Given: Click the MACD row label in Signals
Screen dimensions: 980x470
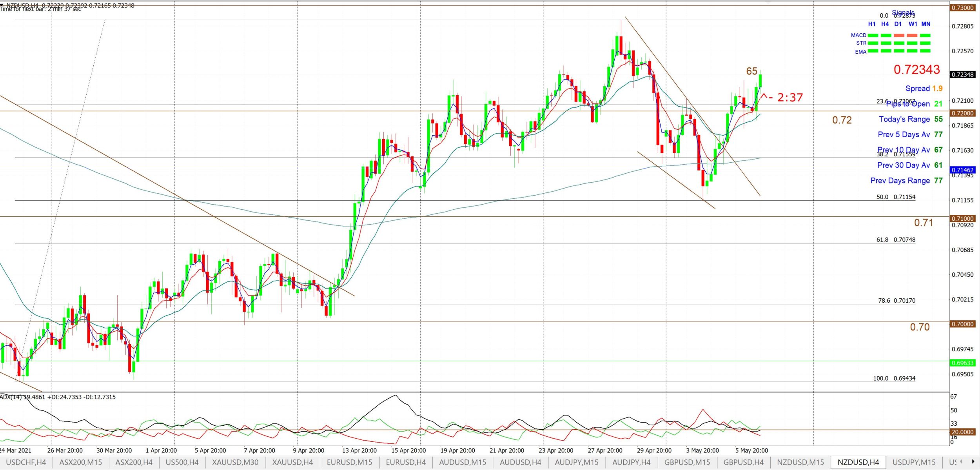Looking at the screenshot, I should [x=858, y=35].
